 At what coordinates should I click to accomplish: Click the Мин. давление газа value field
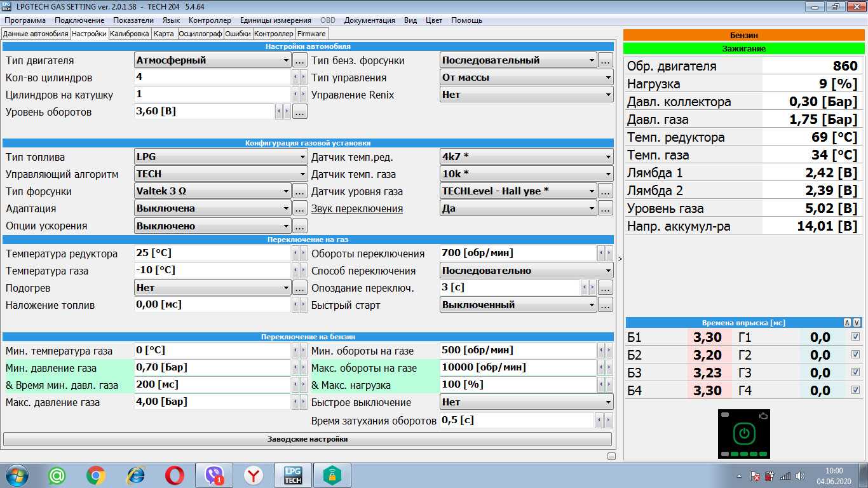tap(212, 368)
